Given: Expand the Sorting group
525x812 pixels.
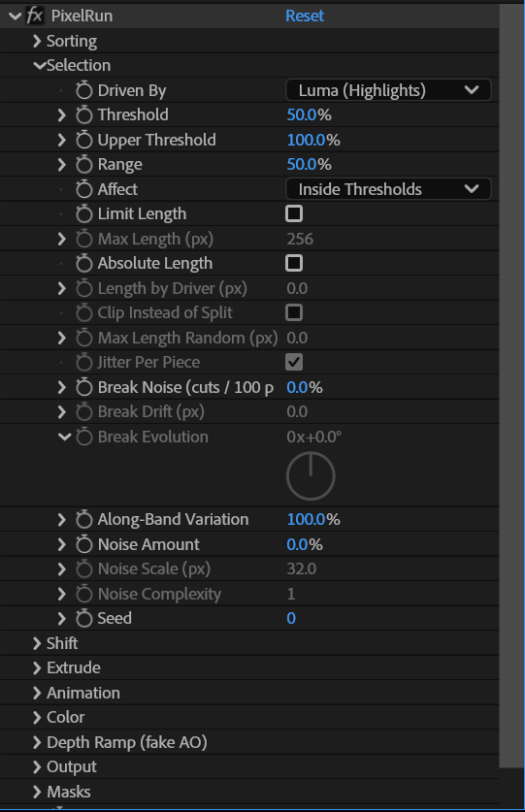Looking at the screenshot, I should coord(37,41).
